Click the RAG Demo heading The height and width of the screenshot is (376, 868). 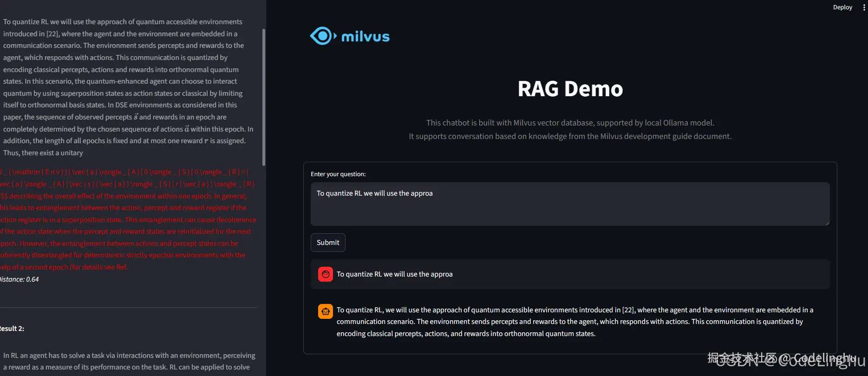point(570,89)
